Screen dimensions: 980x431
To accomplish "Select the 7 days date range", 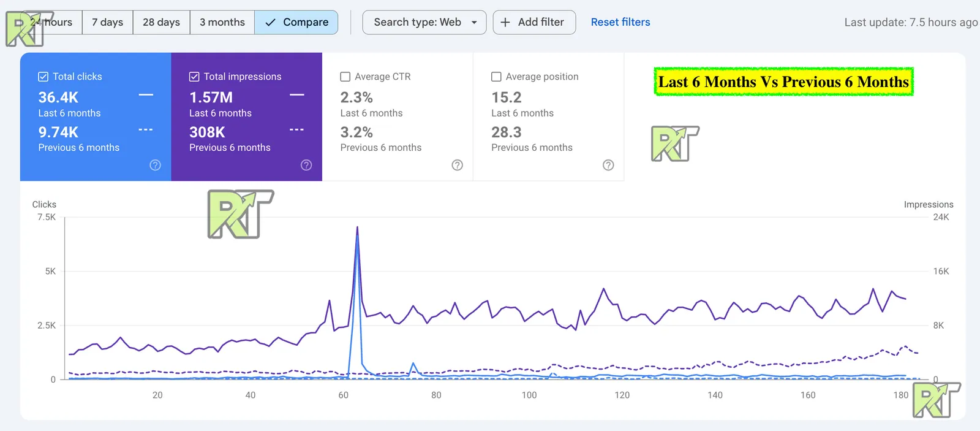I will click(x=107, y=22).
